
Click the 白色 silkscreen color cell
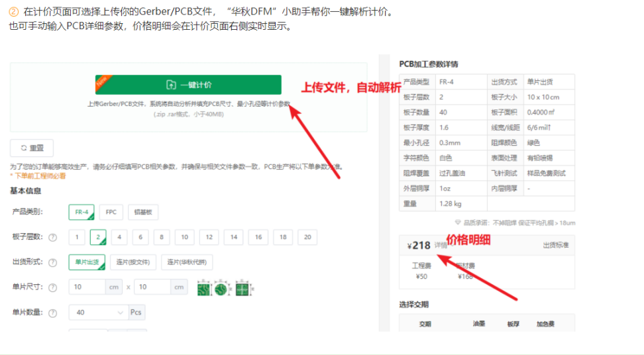point(461,158)
